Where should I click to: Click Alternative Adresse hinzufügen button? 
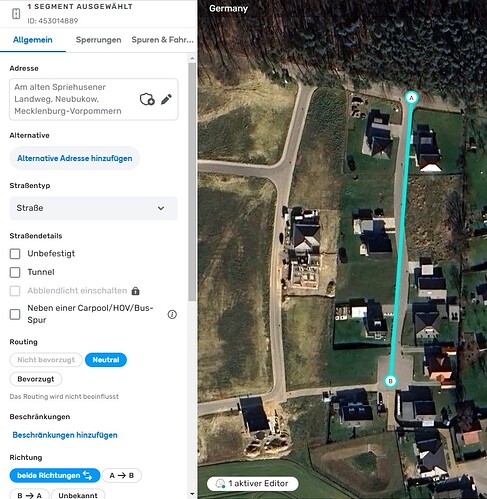coord(74,158)
